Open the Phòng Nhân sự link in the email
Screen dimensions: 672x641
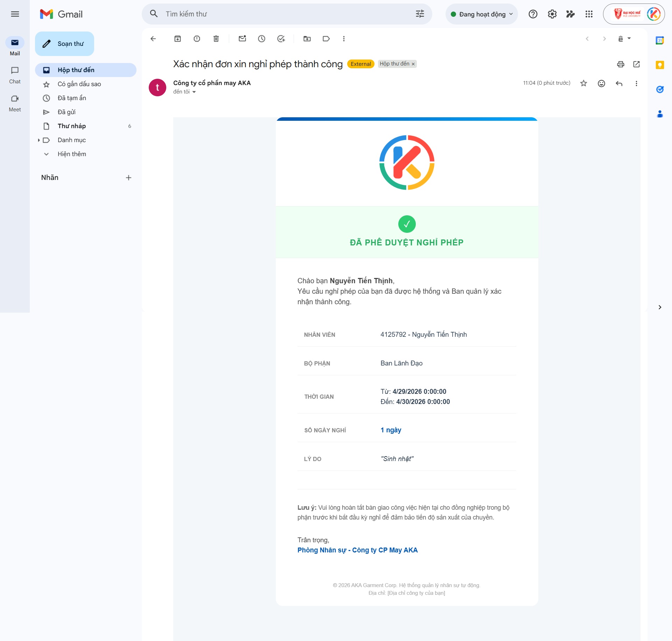[357, 550]
